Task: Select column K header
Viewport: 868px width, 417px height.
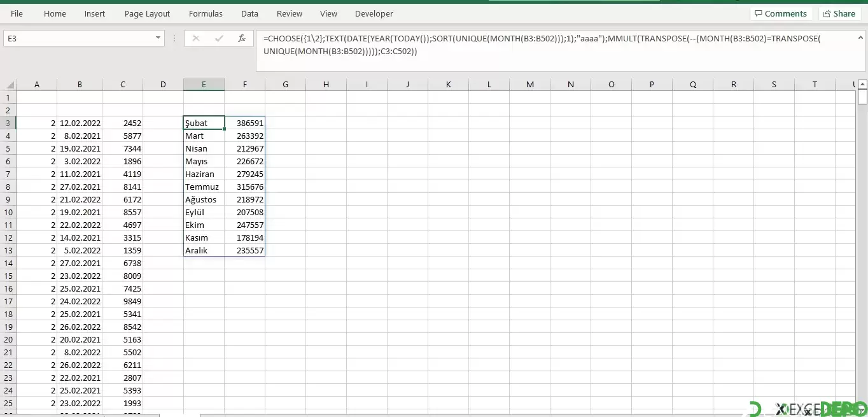Action: click(x=449, y=85)
